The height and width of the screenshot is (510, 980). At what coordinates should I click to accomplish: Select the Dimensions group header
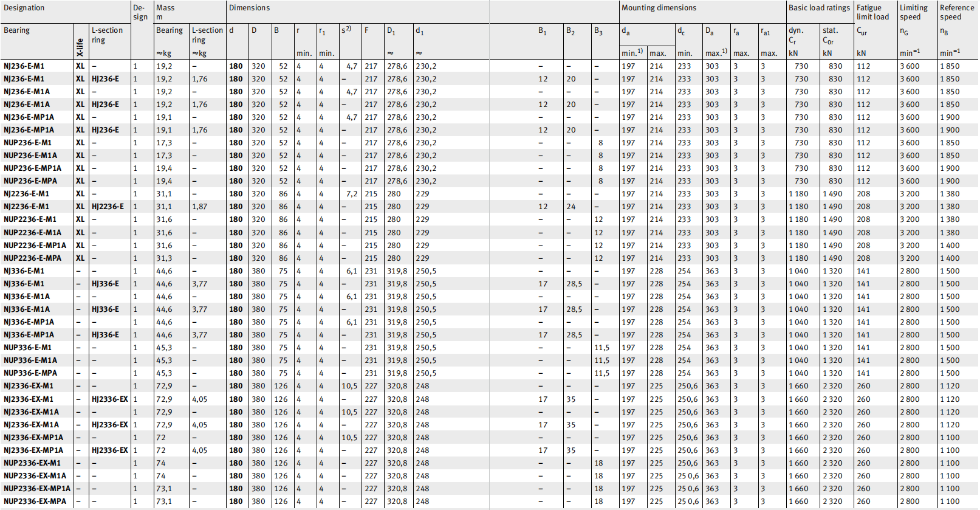[249, 8]
